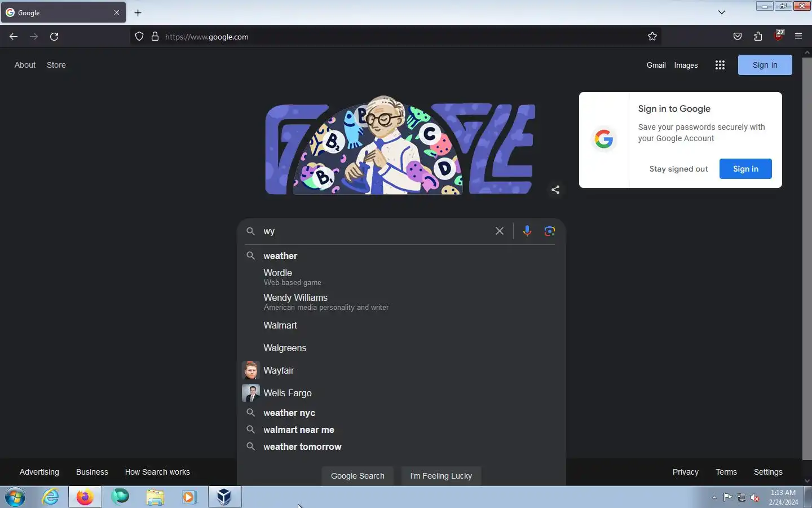Open the Windows Start menu

[x=15, y=497]
